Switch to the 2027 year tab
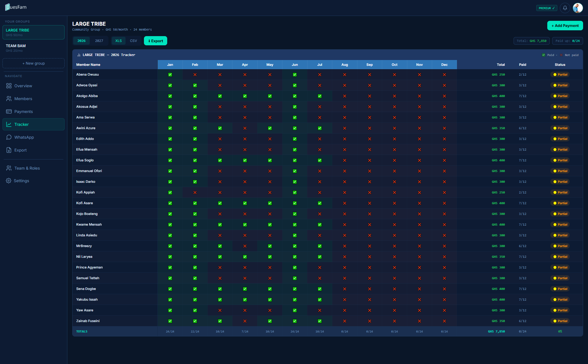Viewport: 588px width, 364px height. pyautogui.click(x=99, y=41)
